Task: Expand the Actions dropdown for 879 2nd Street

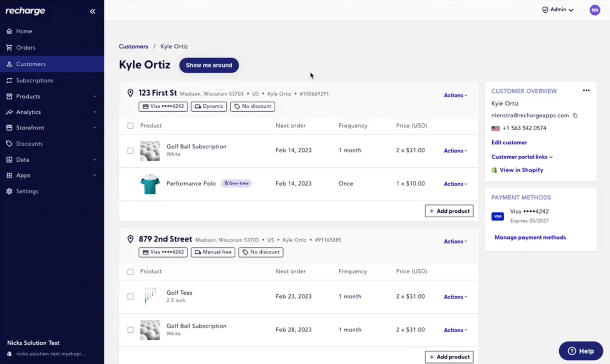Action: (x=455, y=241)
